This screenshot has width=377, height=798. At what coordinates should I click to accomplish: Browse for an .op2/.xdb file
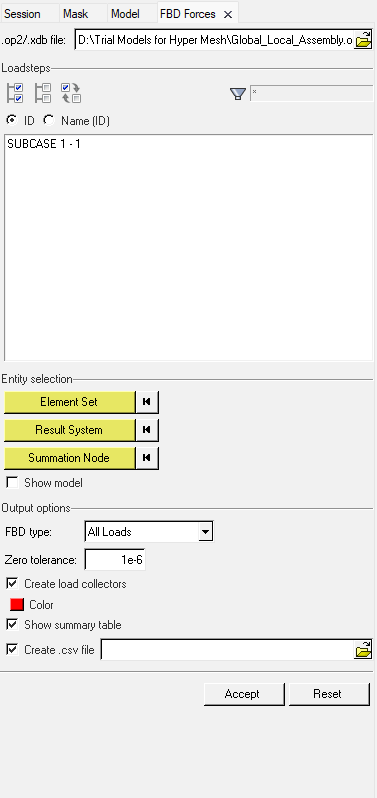[363, 40]
